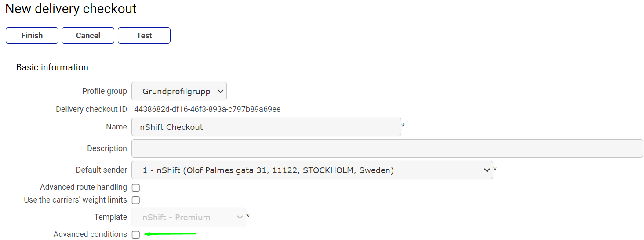
Task: Tick Use the carriers' weight limits checkbox
Action: coord(136,200)
